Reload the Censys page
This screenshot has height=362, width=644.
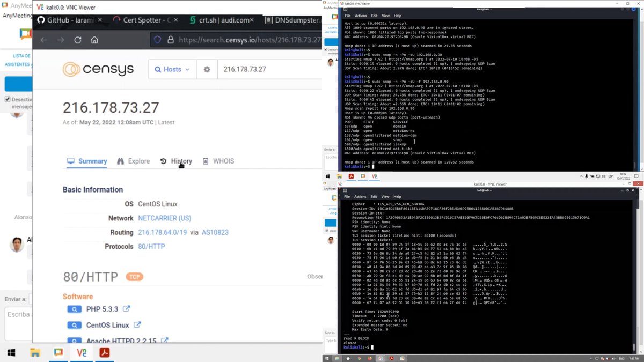[77, 40]
